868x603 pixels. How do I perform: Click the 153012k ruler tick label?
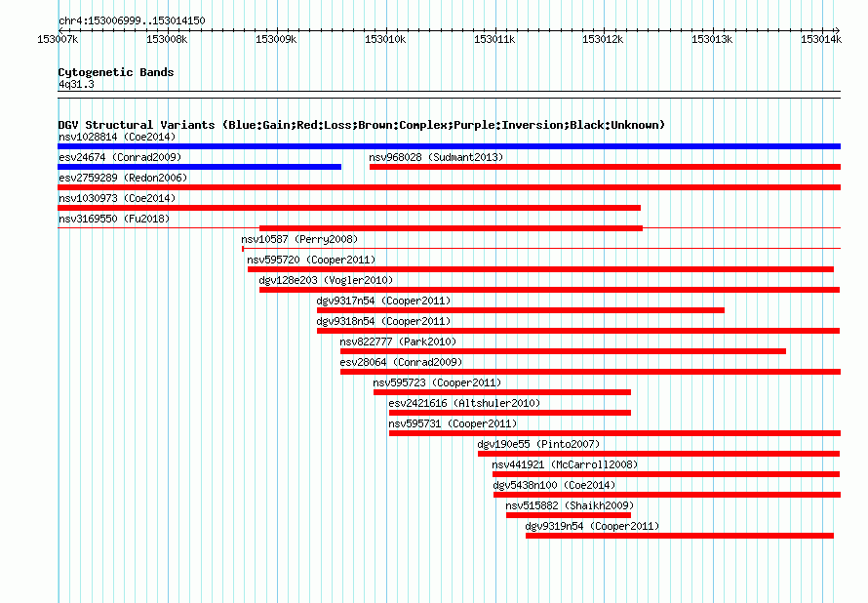tap(603, 39)
